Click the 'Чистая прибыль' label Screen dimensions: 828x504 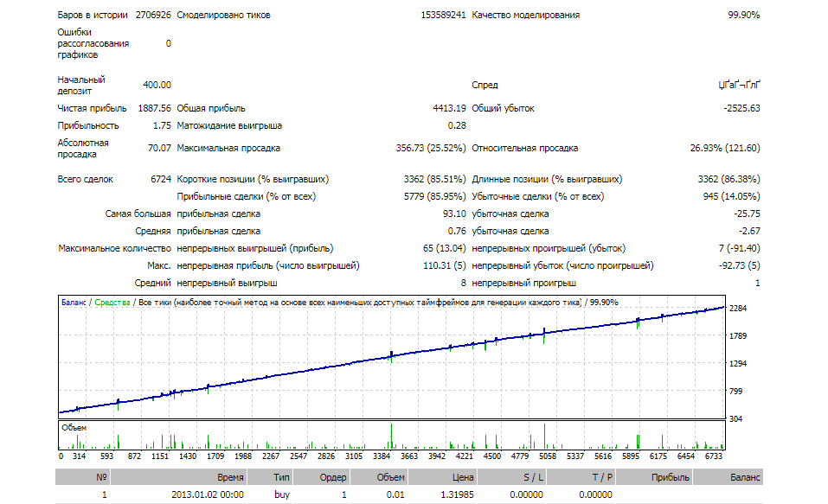tap(92, 108)
